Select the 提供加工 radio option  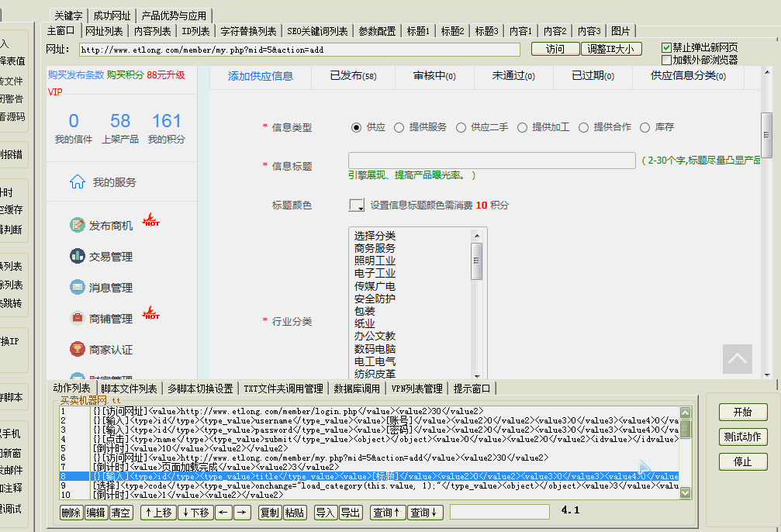click(x=522, y=127)
